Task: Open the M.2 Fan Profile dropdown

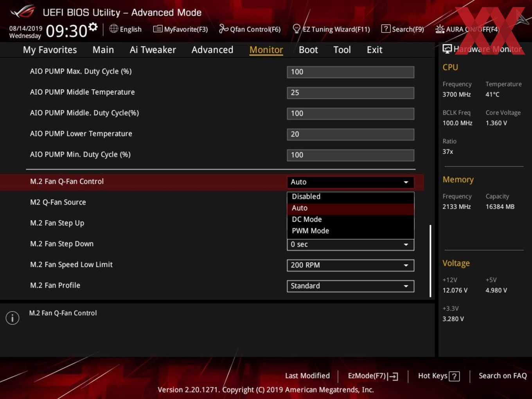Action: pos(350,286)
